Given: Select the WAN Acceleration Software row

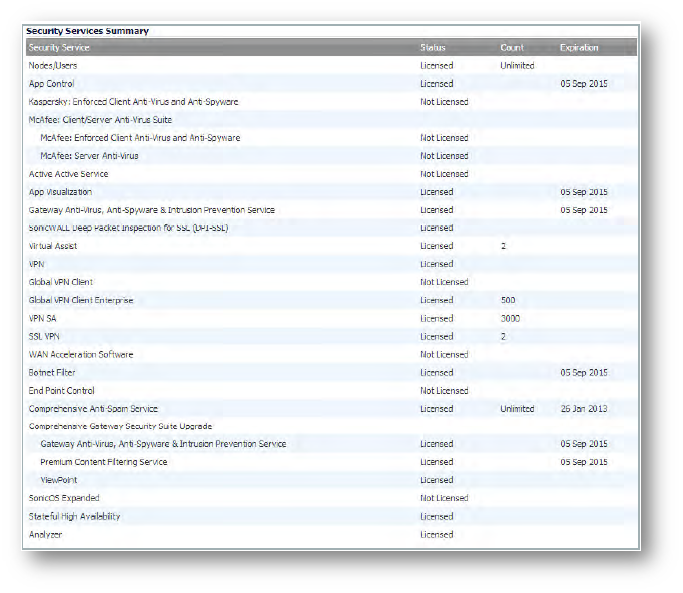Looking at the screenshot, I should pos(81,355).
